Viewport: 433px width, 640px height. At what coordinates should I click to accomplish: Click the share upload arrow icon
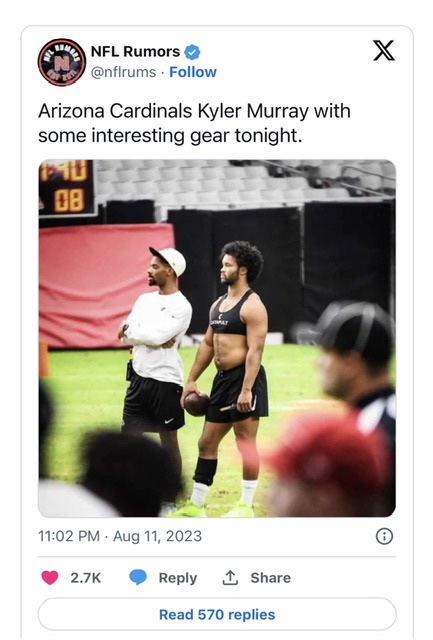[230, 577]
